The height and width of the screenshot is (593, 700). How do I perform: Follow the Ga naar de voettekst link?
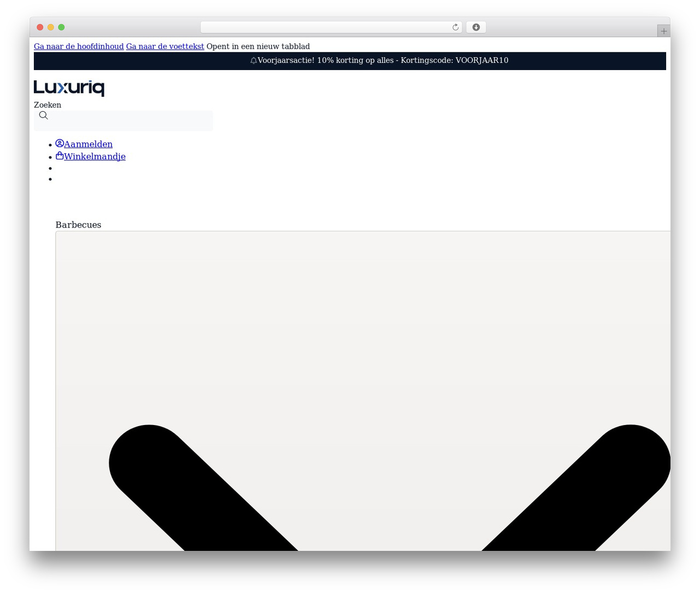tap(165, 46)
